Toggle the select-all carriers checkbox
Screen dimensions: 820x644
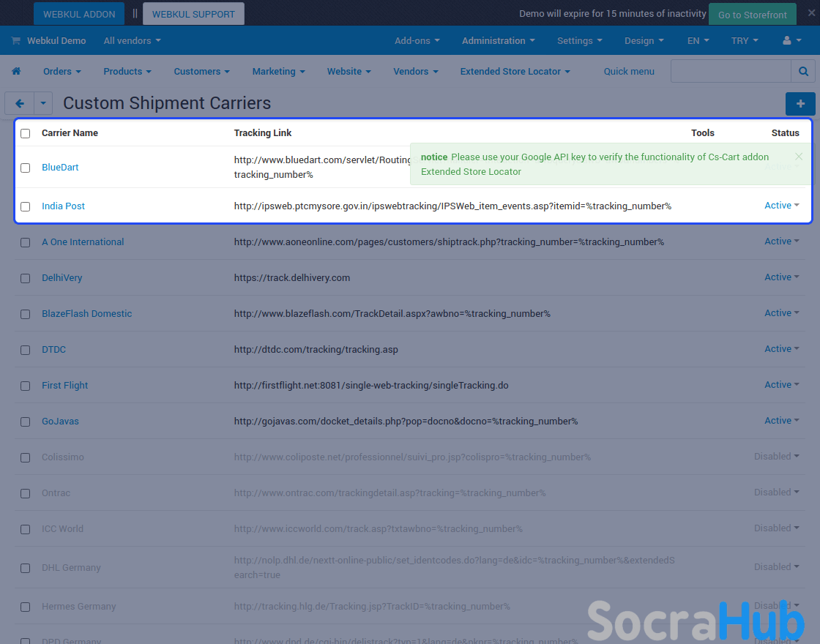(x=25, y=133)
